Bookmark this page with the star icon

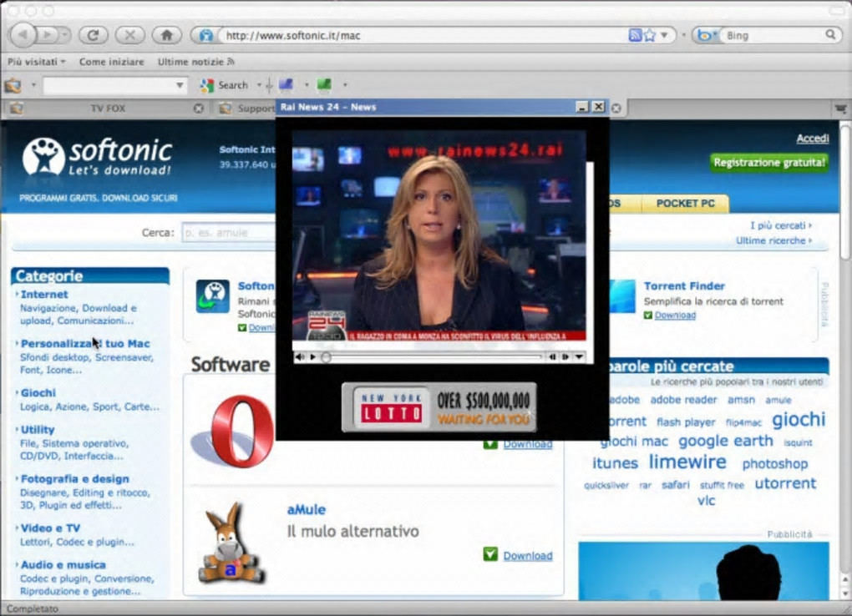click(649, 35)
